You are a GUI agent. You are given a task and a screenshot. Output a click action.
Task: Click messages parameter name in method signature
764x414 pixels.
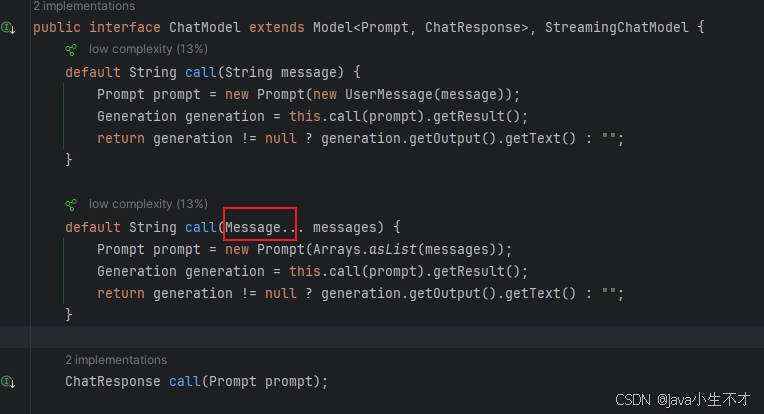click(344, 227)
